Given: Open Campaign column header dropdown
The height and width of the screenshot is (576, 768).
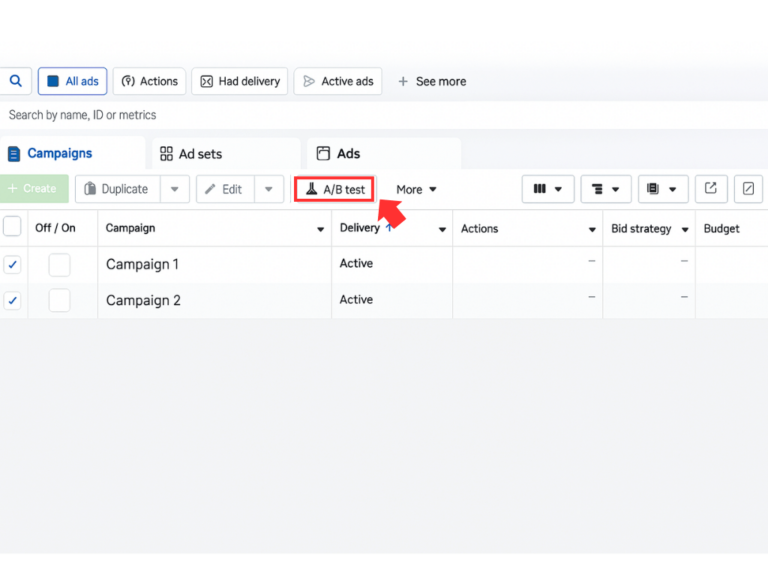Looking at the screenshot, I should pos(320,229).
